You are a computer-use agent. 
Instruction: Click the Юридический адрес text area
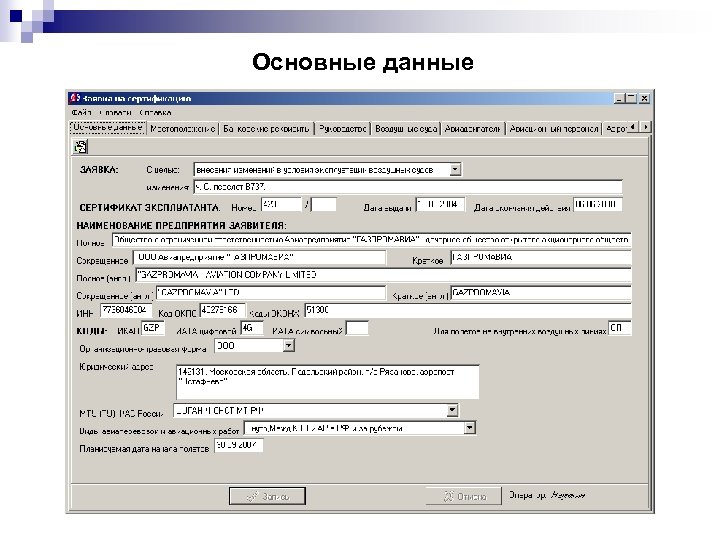point(327,382)
